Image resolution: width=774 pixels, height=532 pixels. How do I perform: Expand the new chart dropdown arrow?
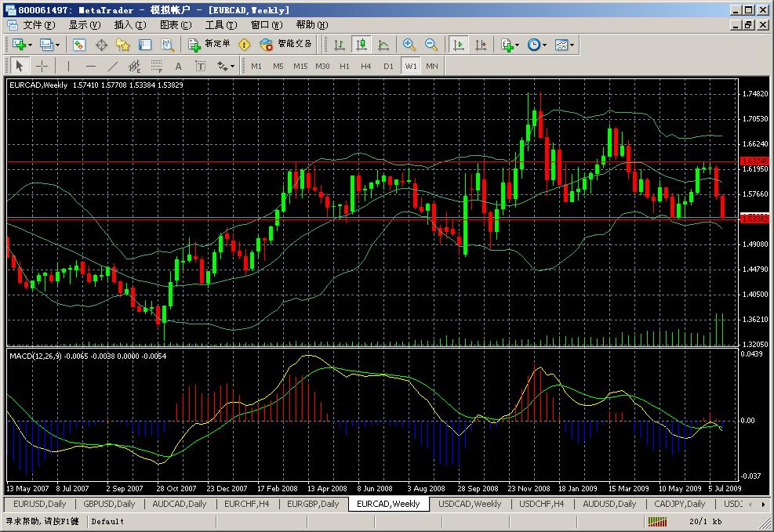[31, 45]
